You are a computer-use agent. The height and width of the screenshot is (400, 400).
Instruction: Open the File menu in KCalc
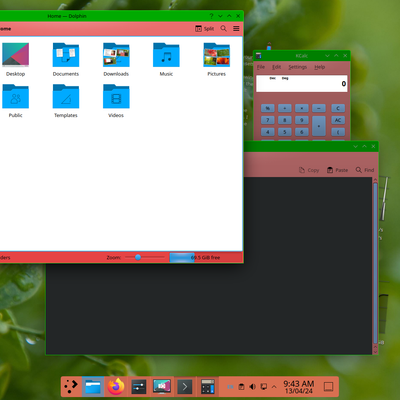261,67
